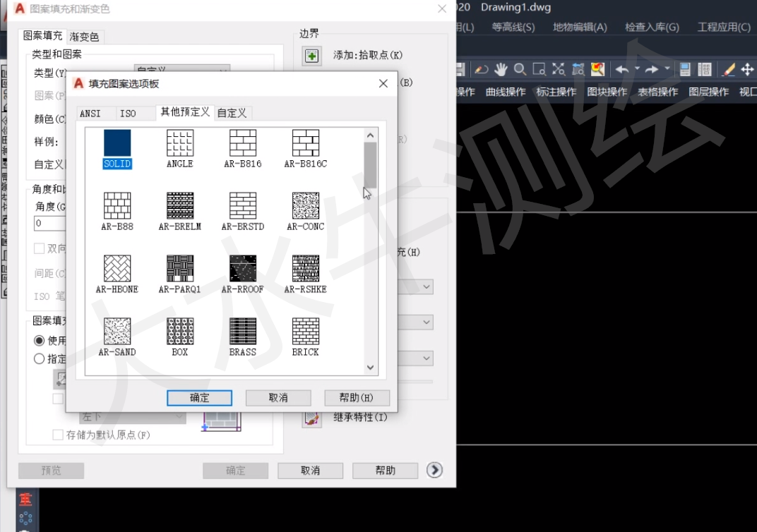This screenshot has height=532, width=757.
Task: Click the Undo arrow icon
Action: (621, 68)
